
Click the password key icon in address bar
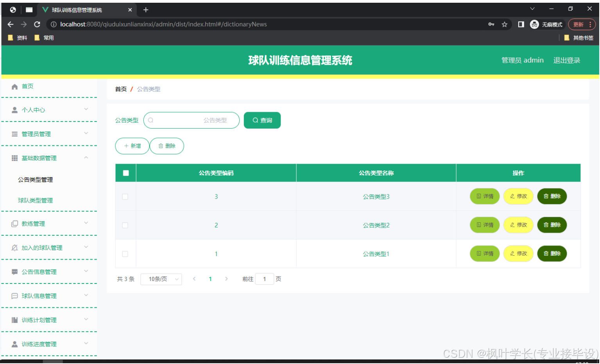[491, 24]
